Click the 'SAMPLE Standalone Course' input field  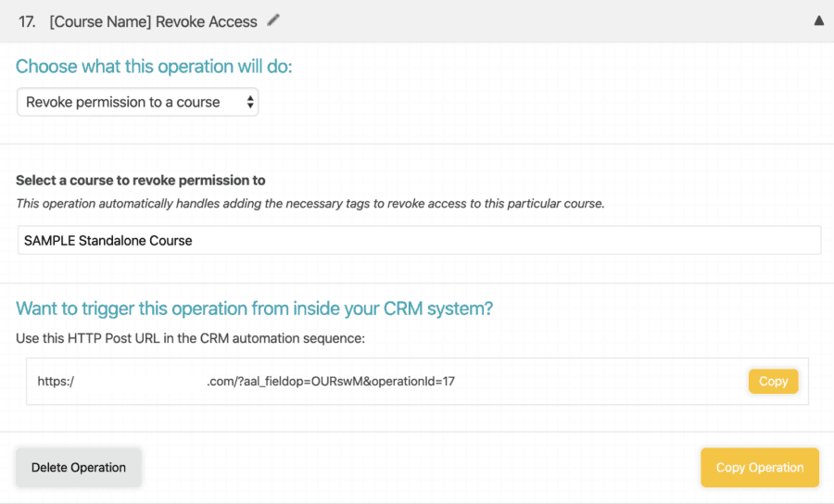419,240
